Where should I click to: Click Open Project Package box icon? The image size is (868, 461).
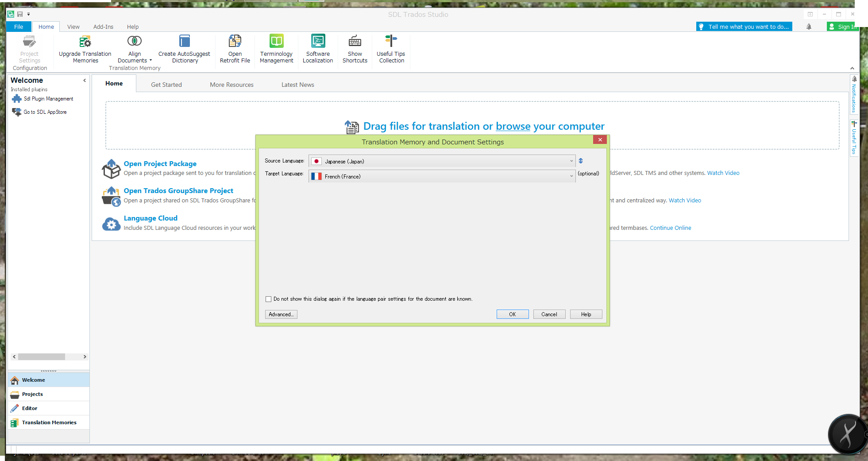point(111,169)
